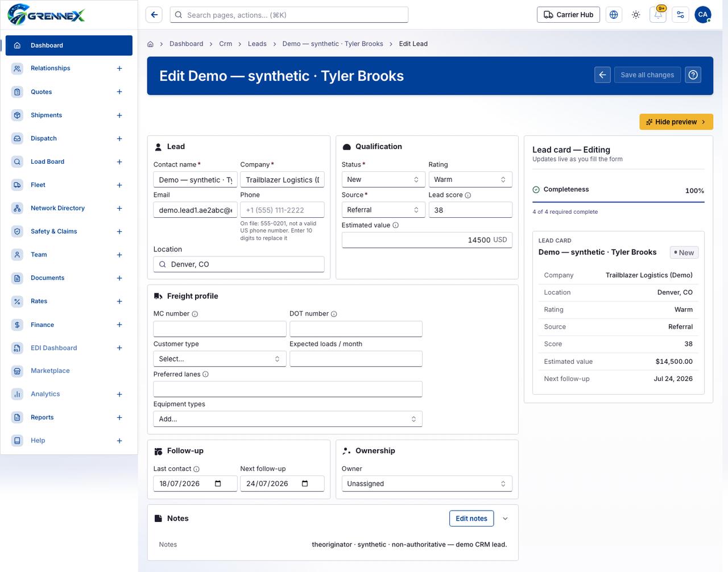
Task: Click the info icon beside MC number
Action: coord(195,314)
